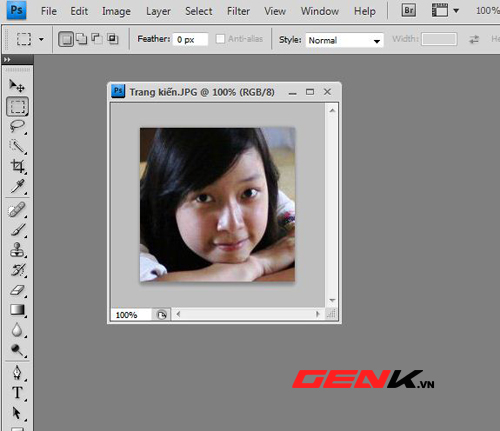Select the Gradient tool
Image resolution: width=500 pixels, height=431 pixels.
(x=17, y=310)
